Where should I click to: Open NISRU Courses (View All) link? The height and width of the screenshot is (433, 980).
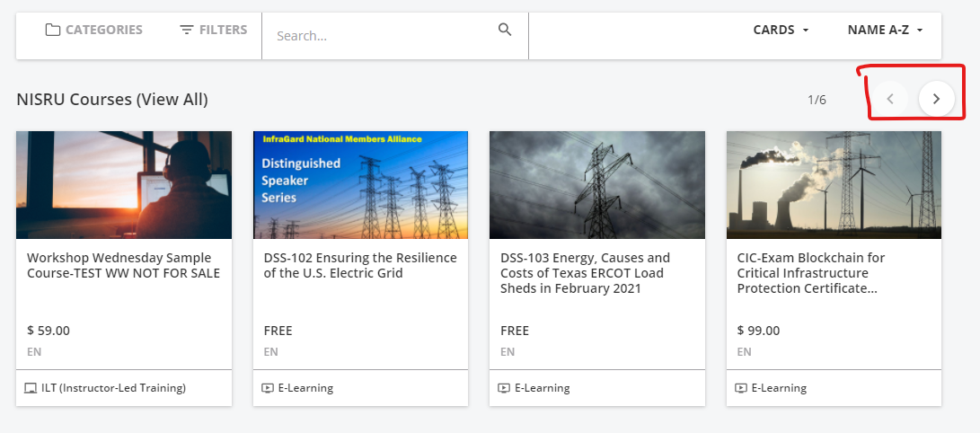point(112,100)
